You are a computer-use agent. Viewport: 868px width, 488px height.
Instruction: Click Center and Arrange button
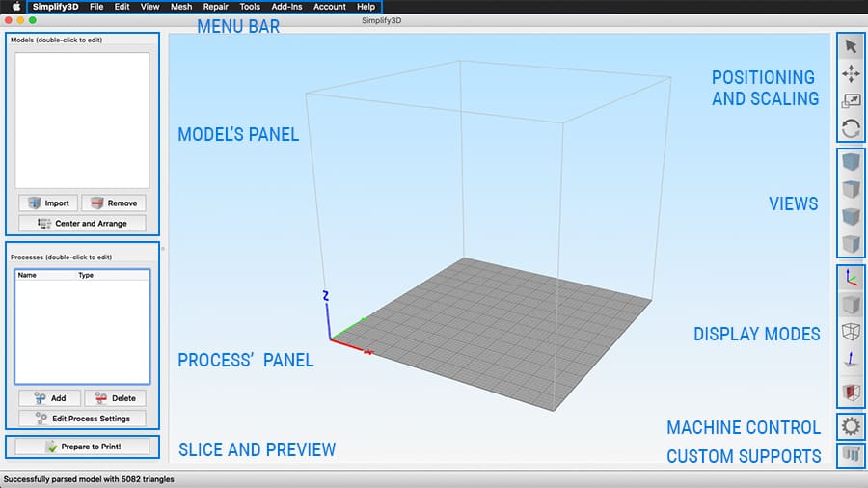pyautogui.click(x=82, y=224)
